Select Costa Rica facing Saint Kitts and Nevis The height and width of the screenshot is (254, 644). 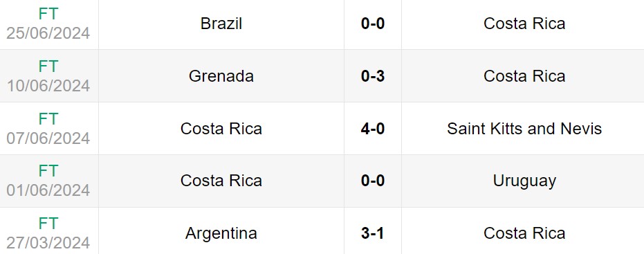(221, 129)
